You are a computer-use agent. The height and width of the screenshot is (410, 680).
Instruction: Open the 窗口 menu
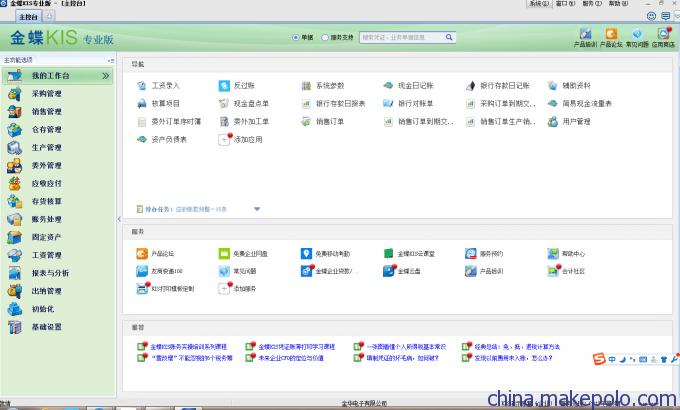(566, 3)
